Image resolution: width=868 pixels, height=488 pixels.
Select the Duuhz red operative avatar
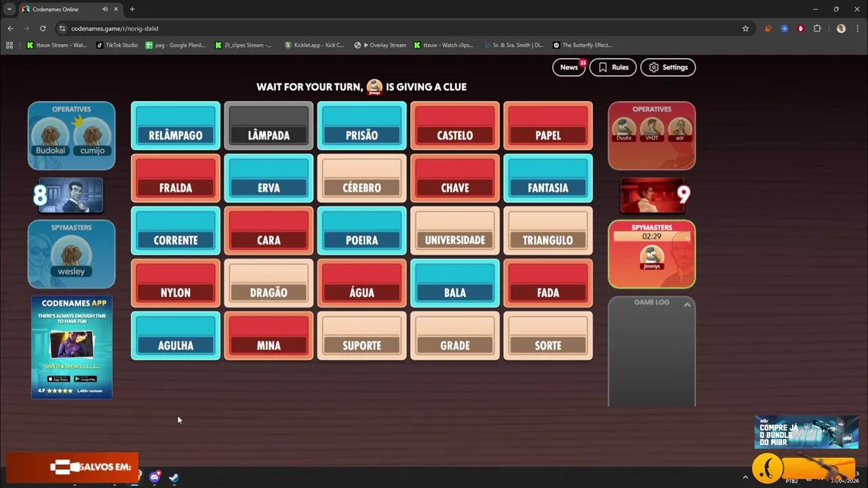point(624,129)
